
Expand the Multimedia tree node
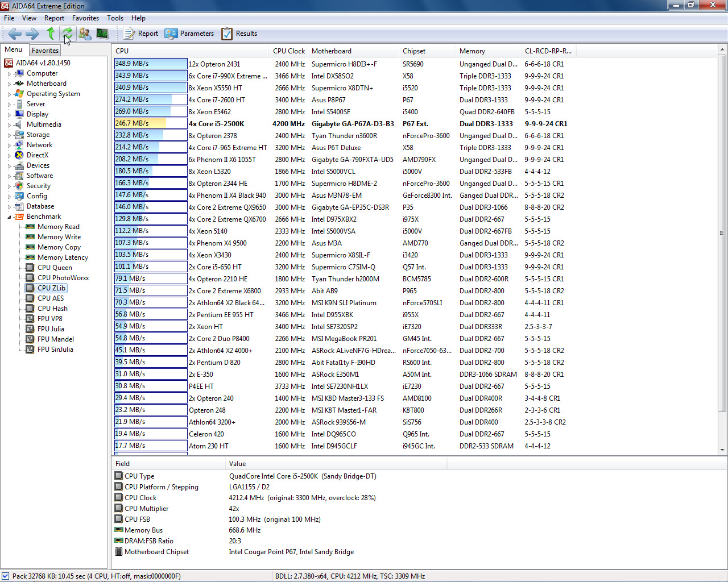pyautogui.click(x=9, y=125)
